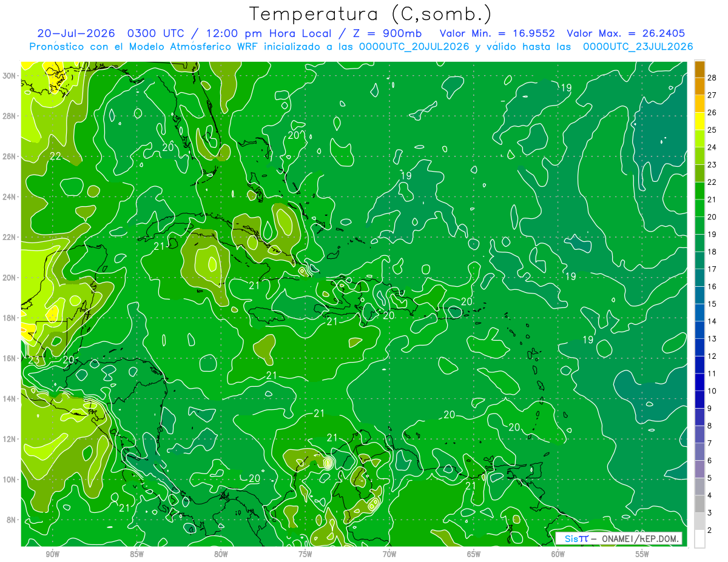Click the "70W" longitude axis label
The width and height of the screenshot is (728, 562).
click(x=389, y=554)
